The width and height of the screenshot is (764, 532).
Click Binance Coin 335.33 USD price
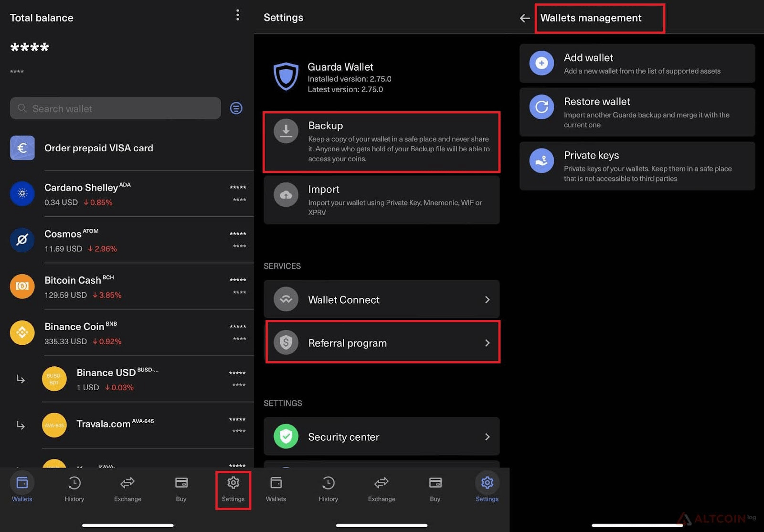(65, 341)
